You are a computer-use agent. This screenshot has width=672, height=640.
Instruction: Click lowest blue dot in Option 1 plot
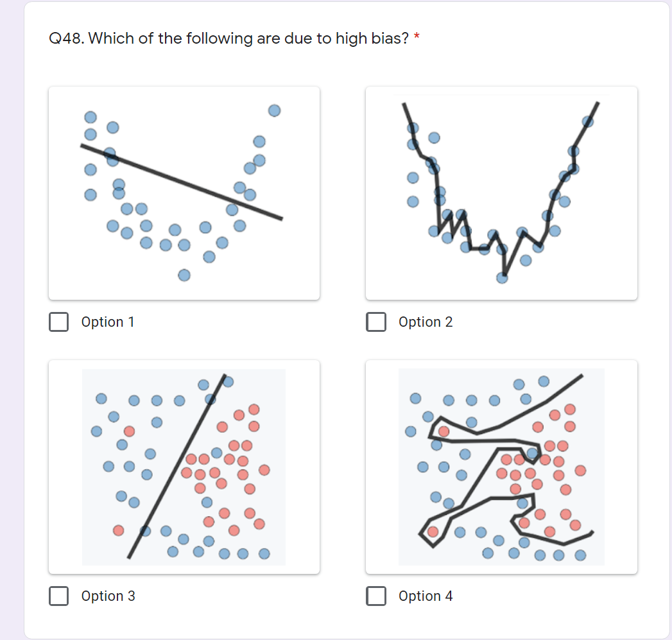[x=184, y=275]
